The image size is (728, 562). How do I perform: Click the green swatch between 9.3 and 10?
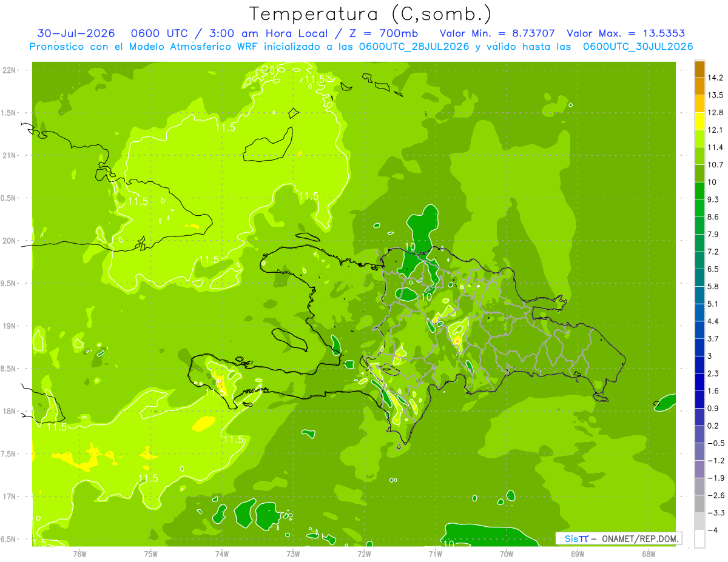click(x=699, y=191)
